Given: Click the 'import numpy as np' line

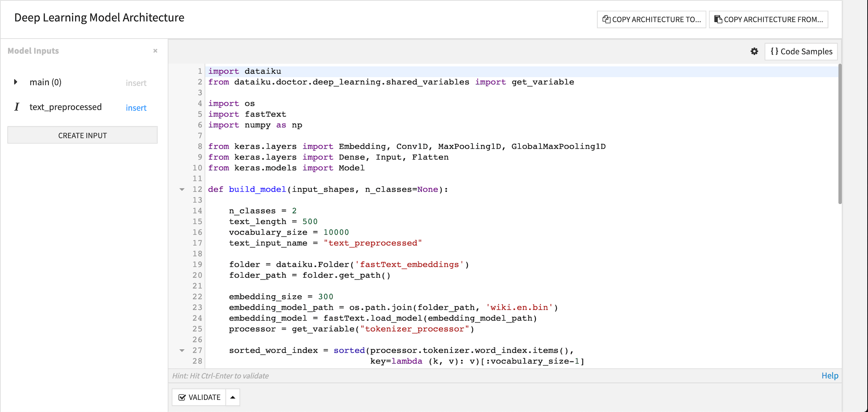Looking at the screenshot, I should tap(255, 125).
